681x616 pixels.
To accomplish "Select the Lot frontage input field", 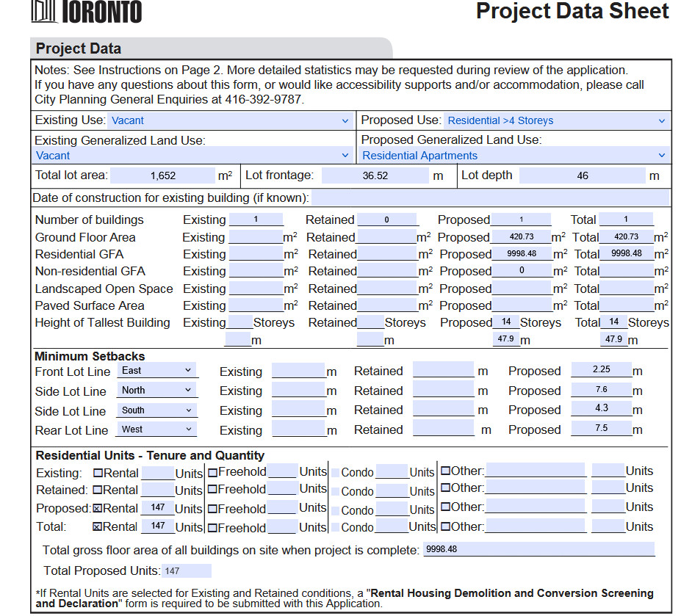I will tap(375, 176).
